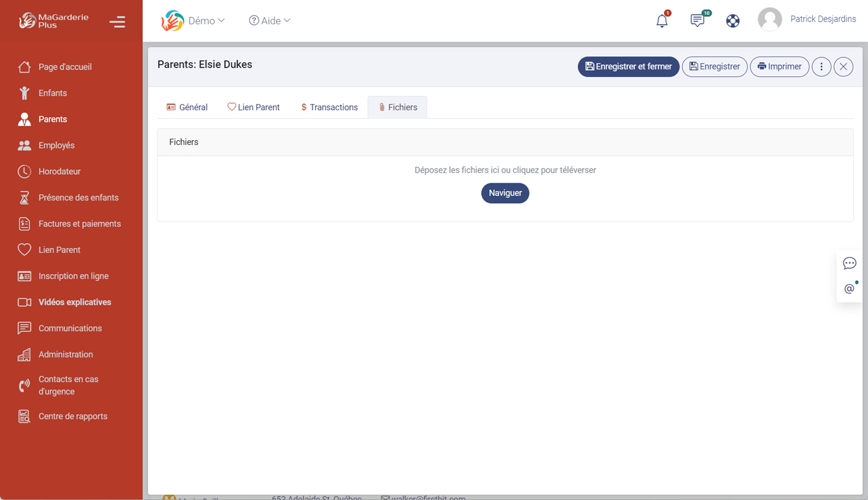Expand the Aide dropdown

pyautogui.click(x=270, y=20)
